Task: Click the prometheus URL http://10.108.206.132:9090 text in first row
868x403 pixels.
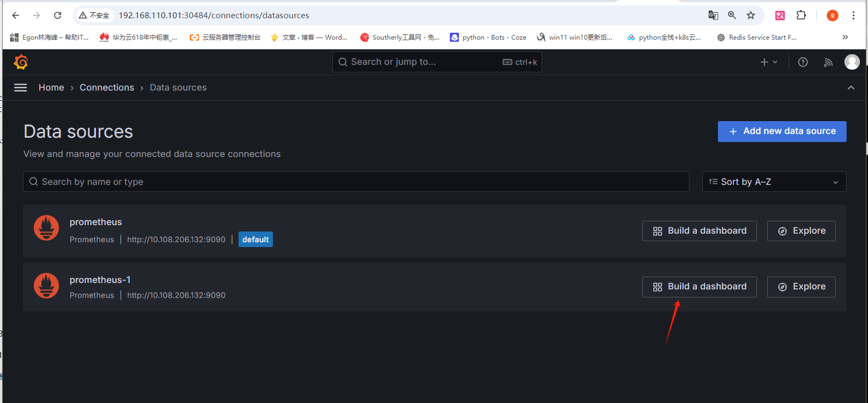Action: pyautogui.click(x=176, y=240)
